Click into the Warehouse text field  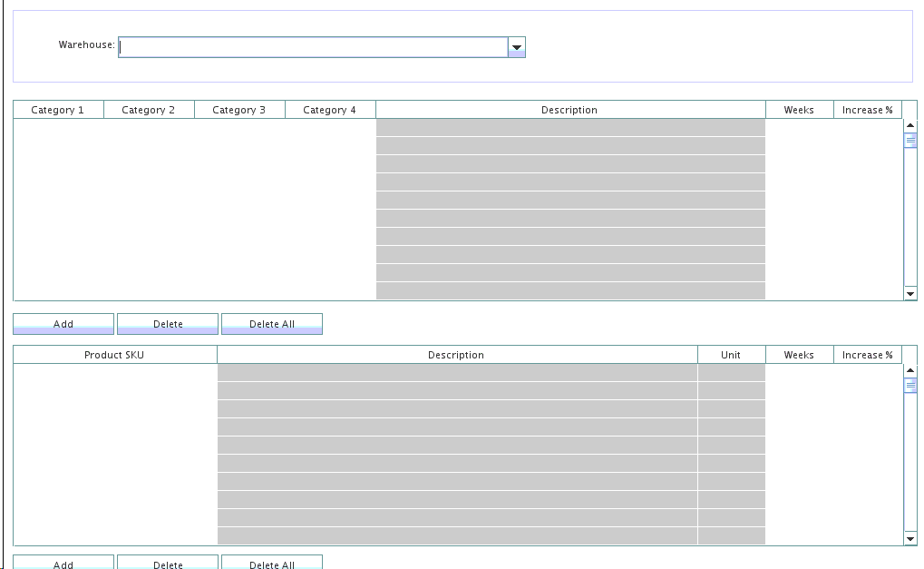[x=313, y=47]
